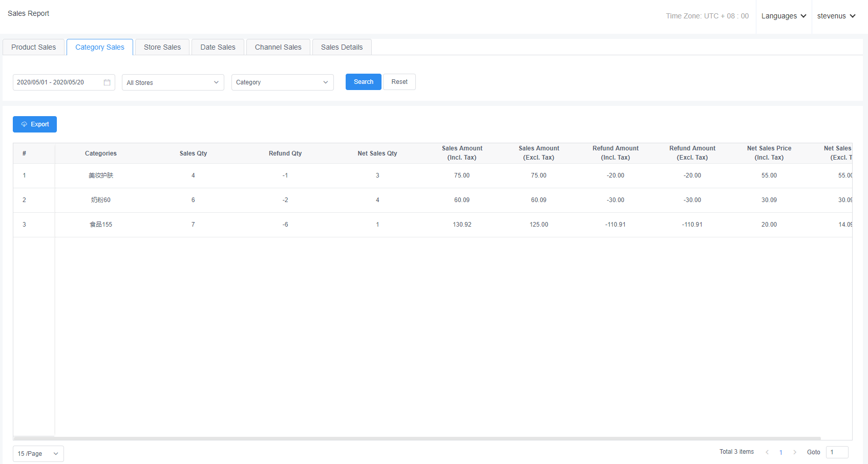The height and width of the screenshot is (464, 868).
Task: Click the previous page arrow in pagination
Action: coord(767,452)
